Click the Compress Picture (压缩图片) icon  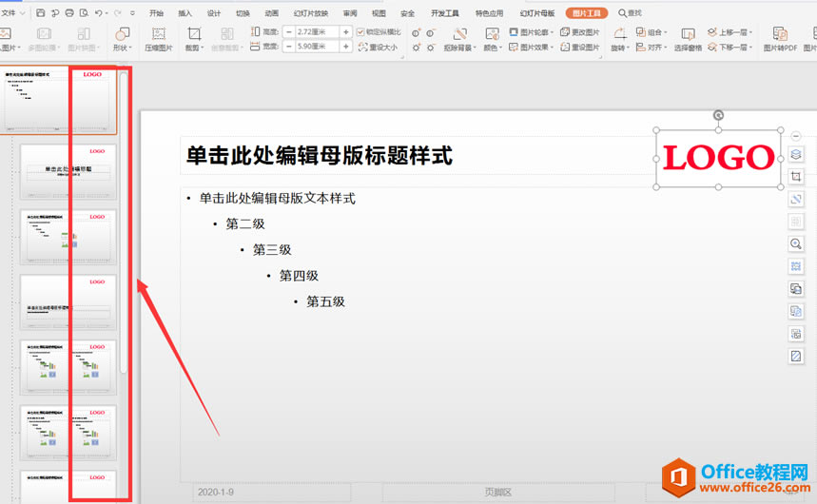(159, 35)
